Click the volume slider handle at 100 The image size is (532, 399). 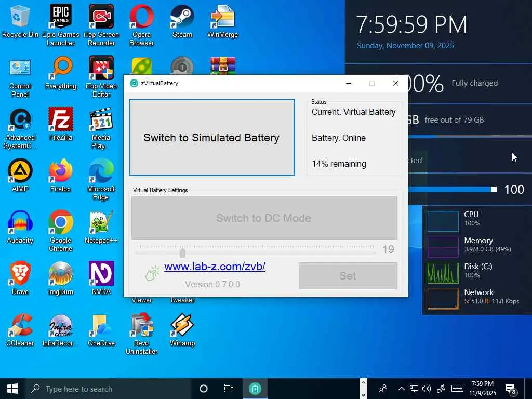[494, 189]
